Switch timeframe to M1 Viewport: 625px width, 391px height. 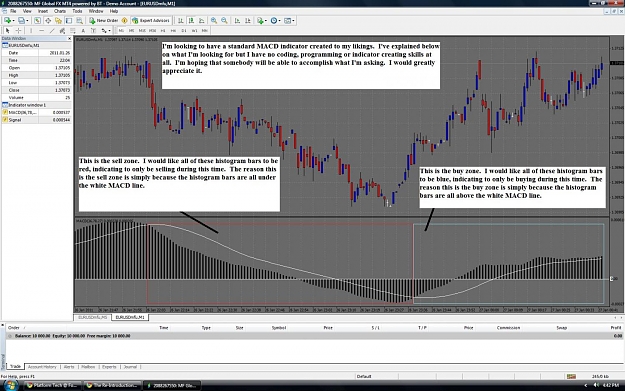pyautogui.click(x=121, y=30)
